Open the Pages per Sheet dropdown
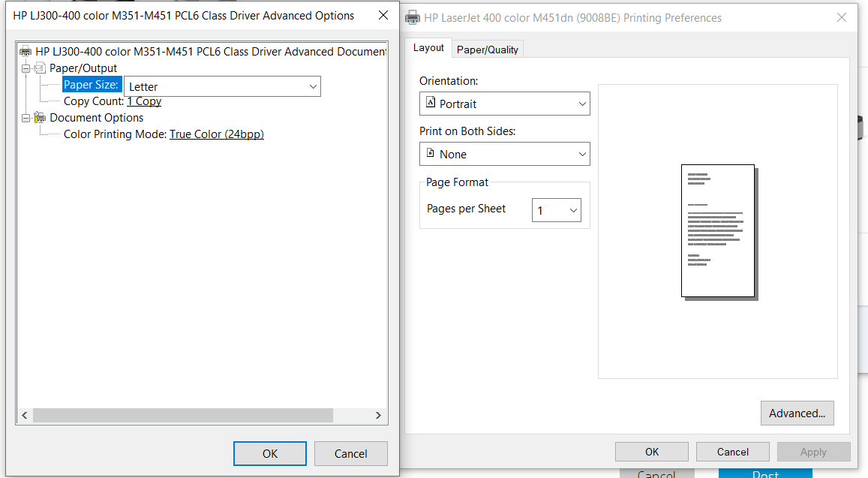The image size is (868, 478). coord(572,210)
